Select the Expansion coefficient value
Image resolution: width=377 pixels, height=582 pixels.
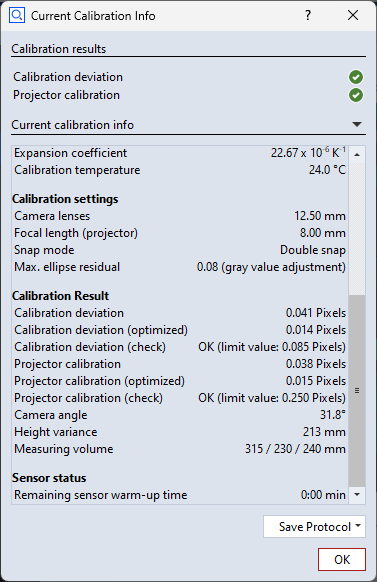click(308, 153)
